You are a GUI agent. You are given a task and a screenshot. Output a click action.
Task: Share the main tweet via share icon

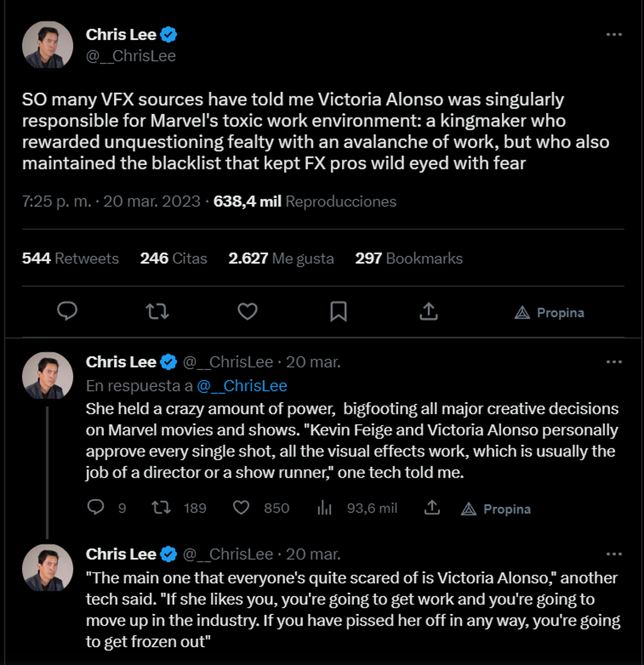click(x=428, y=311)
